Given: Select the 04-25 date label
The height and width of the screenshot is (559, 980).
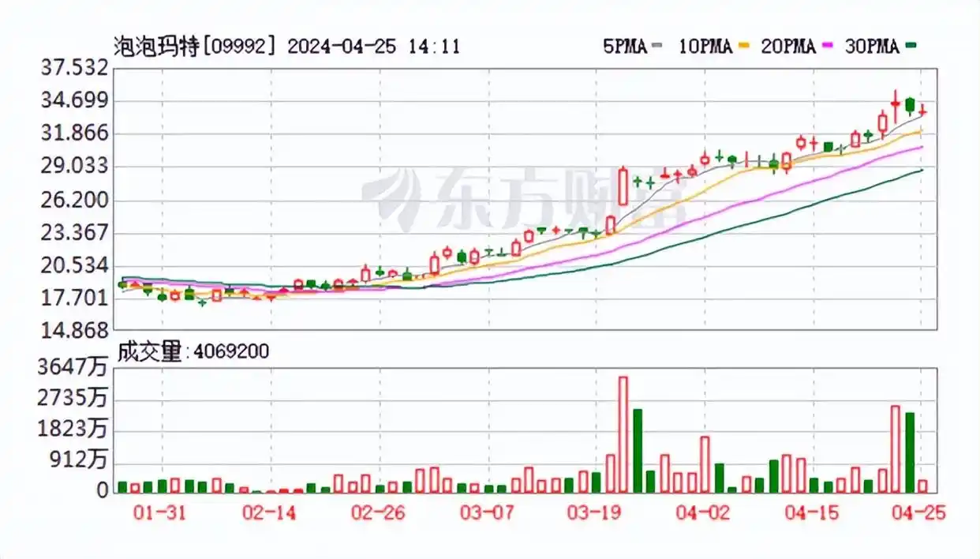Looking at the screenshot, I should click(920, 512).
